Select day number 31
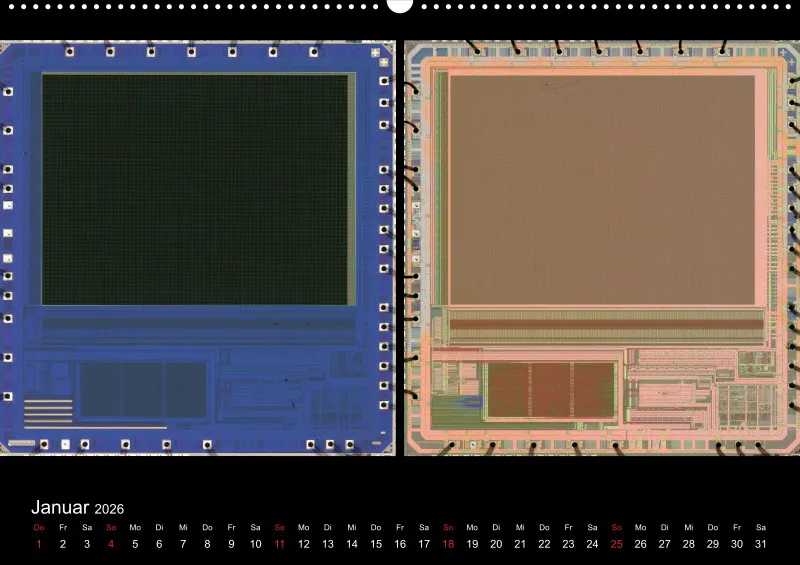 [761, 544]
